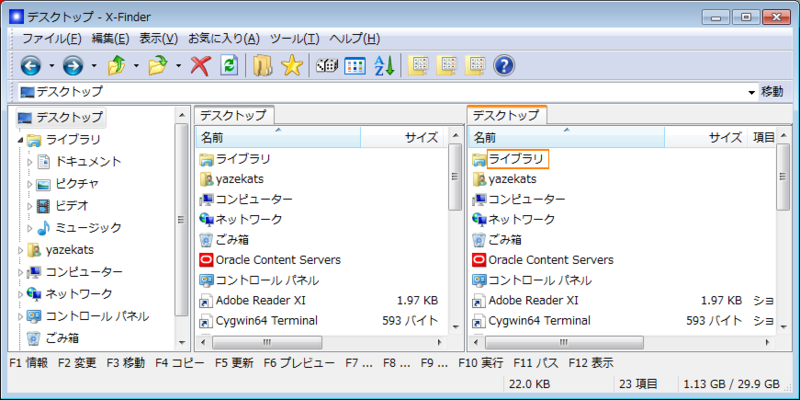Select デスクトップ root in folder tree

[x=61, y=118]
